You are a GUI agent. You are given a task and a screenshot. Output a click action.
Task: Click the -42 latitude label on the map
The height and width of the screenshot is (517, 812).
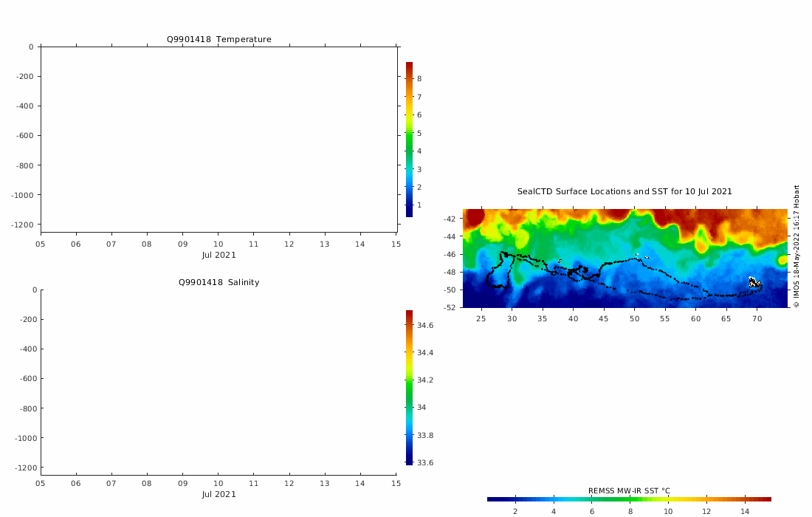(x=450, y=219)
